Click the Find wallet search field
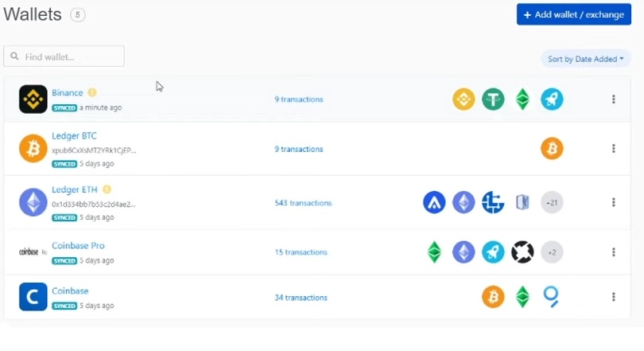644x351 pixels. pyautogui.click(x=64, y=57)
